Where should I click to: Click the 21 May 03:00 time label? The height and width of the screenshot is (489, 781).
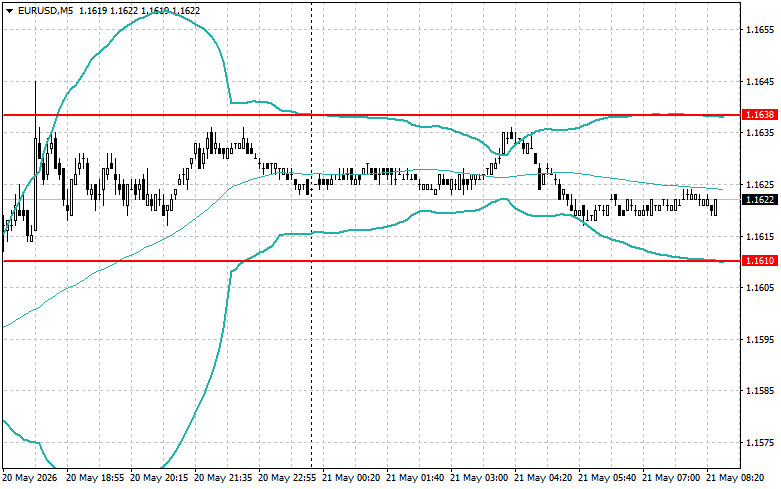tap(479, 478)
